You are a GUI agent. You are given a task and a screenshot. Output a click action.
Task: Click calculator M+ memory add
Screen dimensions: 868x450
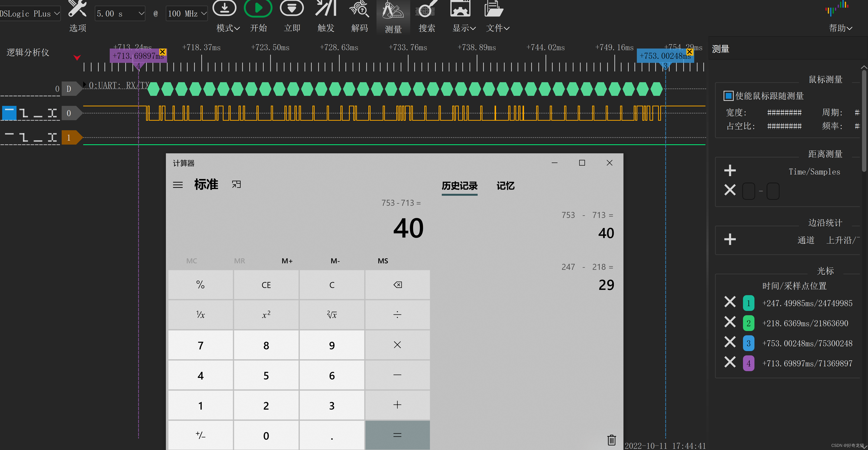click(287, 261)
